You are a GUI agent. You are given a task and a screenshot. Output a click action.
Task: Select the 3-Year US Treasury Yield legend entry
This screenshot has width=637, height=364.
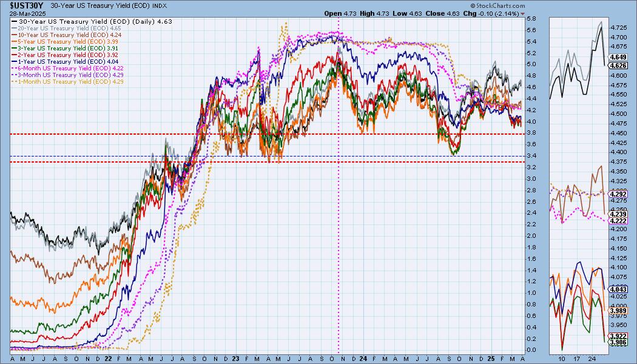tap(65, 48)
